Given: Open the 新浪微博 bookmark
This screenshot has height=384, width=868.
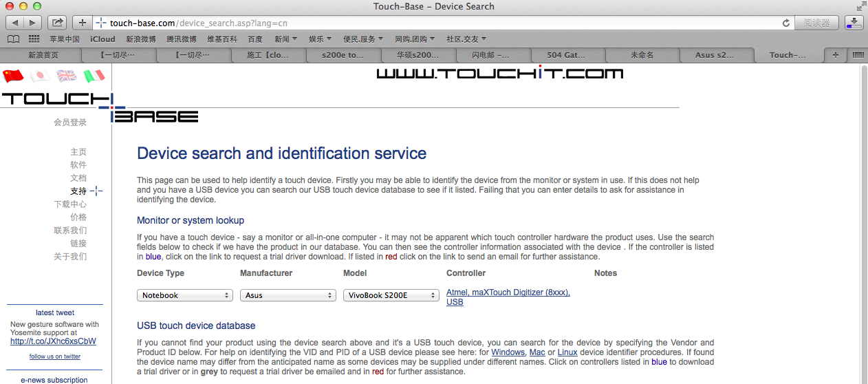Looking at the screenshot, I should point(141,39).
